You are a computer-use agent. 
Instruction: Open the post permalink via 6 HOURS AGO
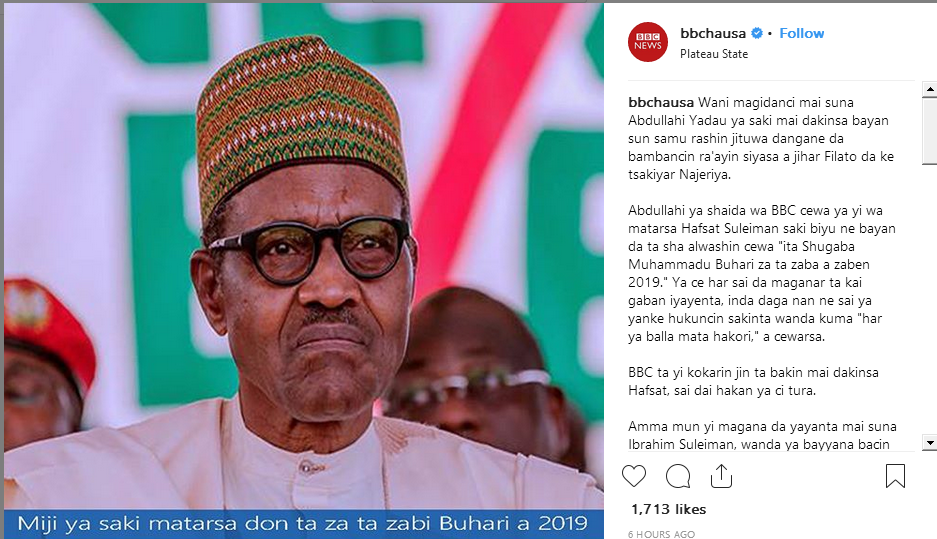662,534
